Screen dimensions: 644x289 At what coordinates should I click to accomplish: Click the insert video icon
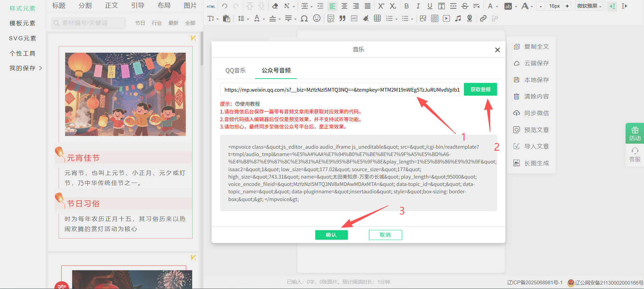click(446, 18)
